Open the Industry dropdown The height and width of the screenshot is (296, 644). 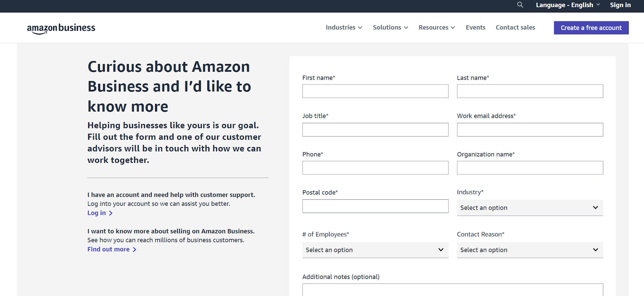click(x=530, y=208)
